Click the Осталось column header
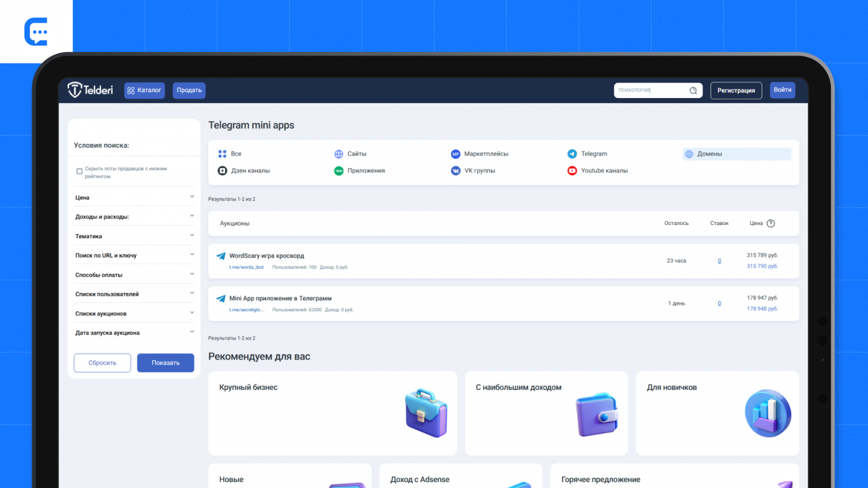The width and height of the screenshot is (868, 488). [676, 223]
